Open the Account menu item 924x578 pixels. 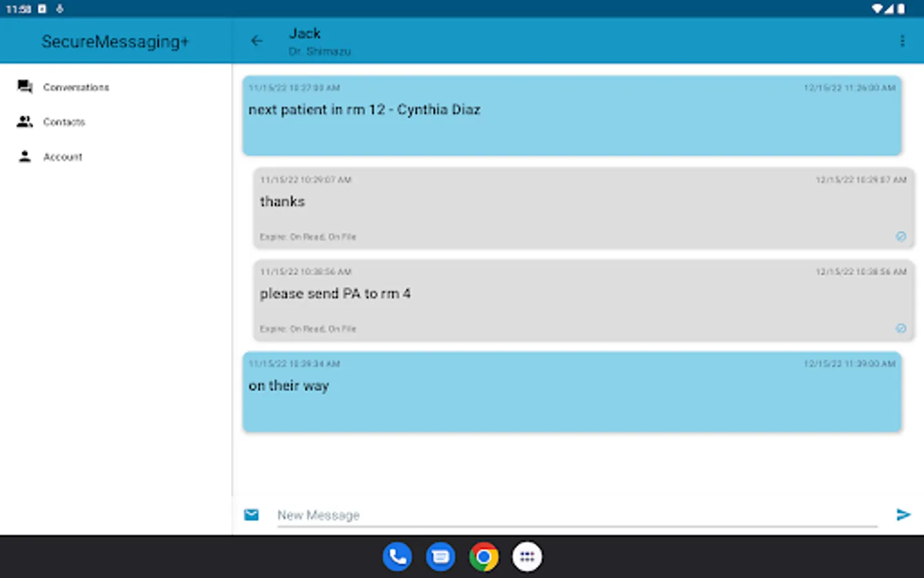pos(116,156)
